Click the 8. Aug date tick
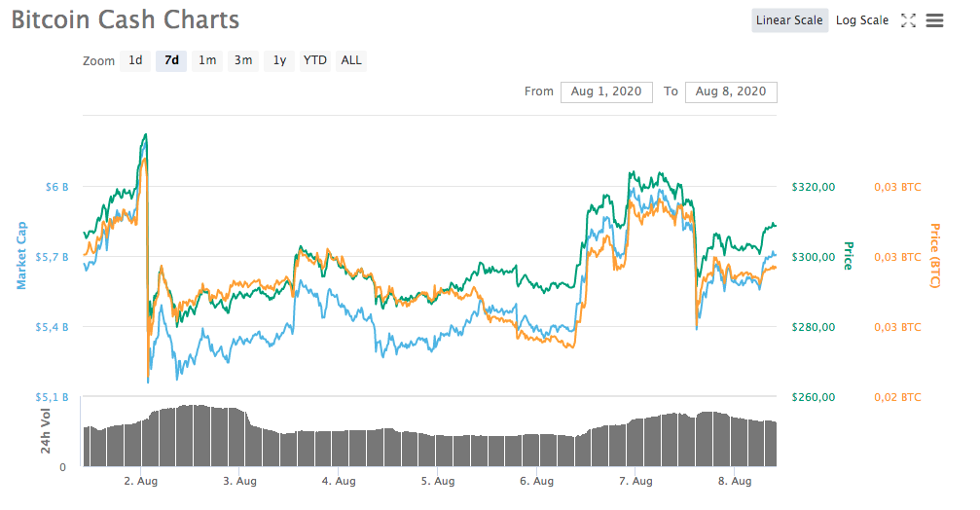The image size is (980, 510). pyautogui.click(x=735, y=481)
